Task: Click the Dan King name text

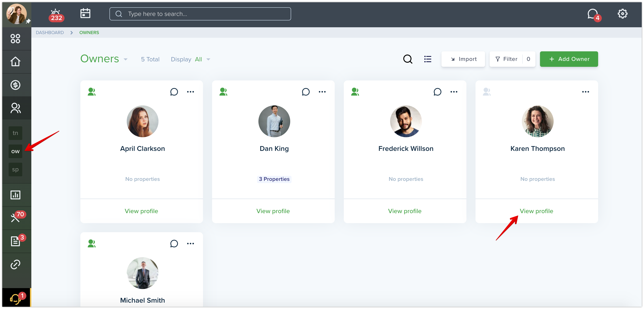Action: point(274,148)
